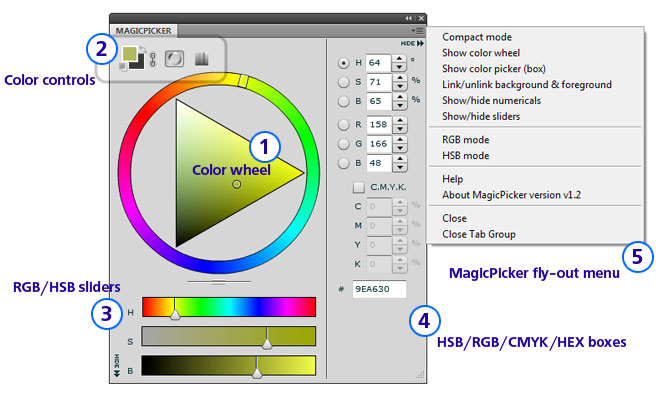
Task: Choose Show/hide numericals menu item
Action: coord(491,101)
